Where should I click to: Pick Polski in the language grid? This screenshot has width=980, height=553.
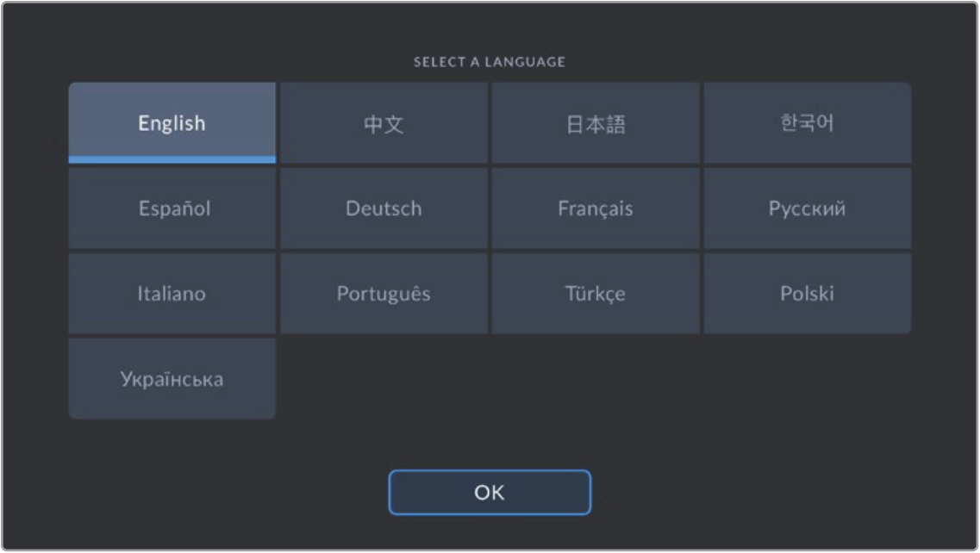click(808, 293)
